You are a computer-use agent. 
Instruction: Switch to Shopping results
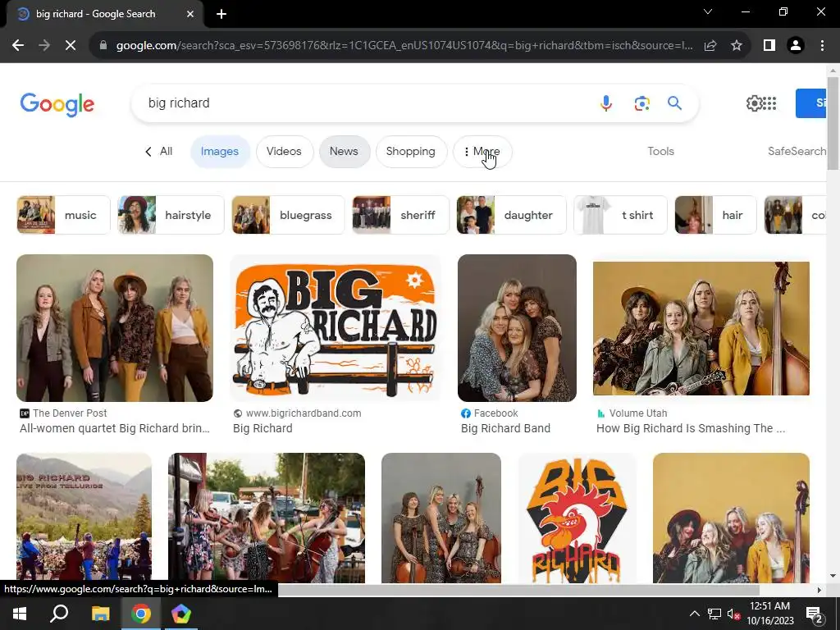point(411,152)
